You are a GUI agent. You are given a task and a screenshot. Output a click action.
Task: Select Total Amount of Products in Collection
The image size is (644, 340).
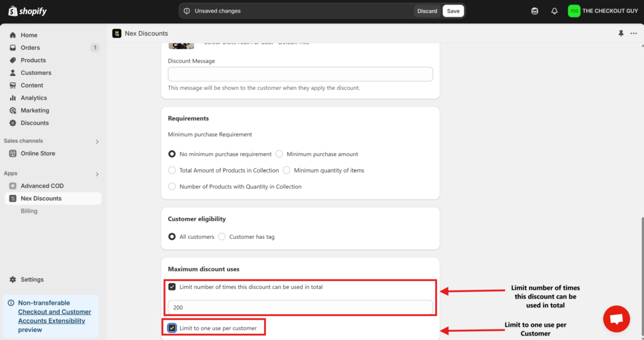pyautogui.click(x=172, y=170)
